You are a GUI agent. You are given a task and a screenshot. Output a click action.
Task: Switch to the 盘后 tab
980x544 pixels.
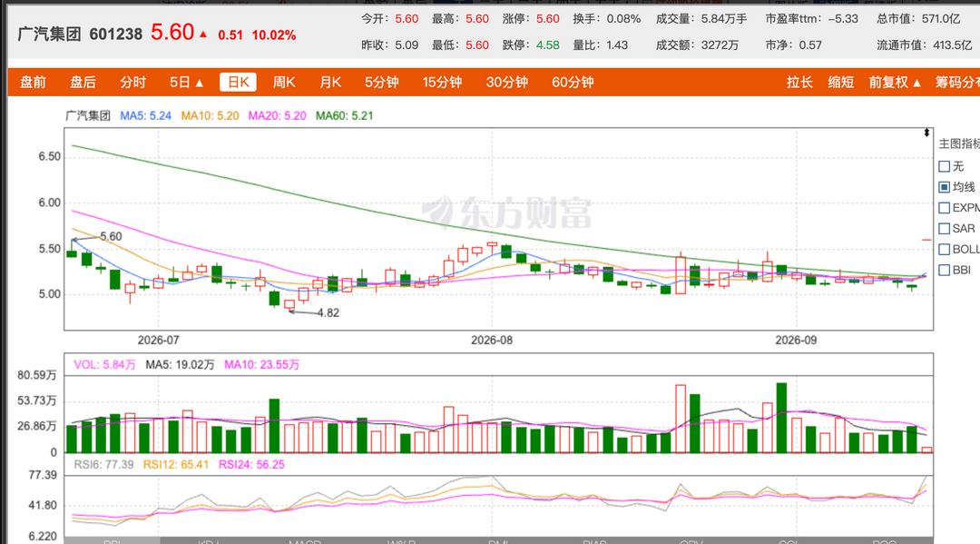[83, 82]
